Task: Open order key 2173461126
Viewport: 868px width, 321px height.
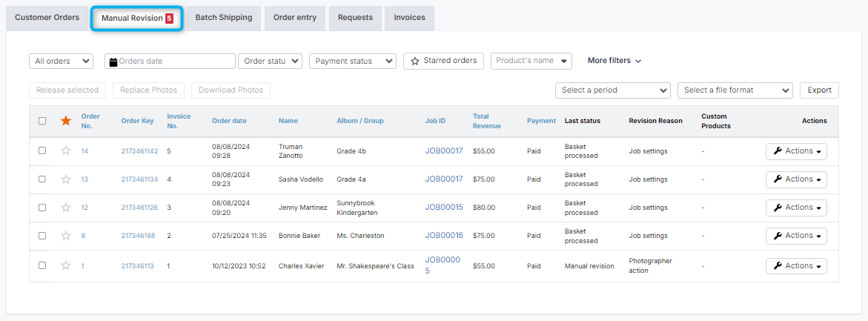Action: (139, 208)
